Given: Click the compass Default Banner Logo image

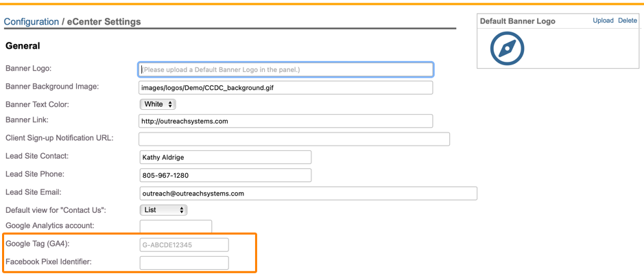Looking at the screenshot, I should (507, 48).
